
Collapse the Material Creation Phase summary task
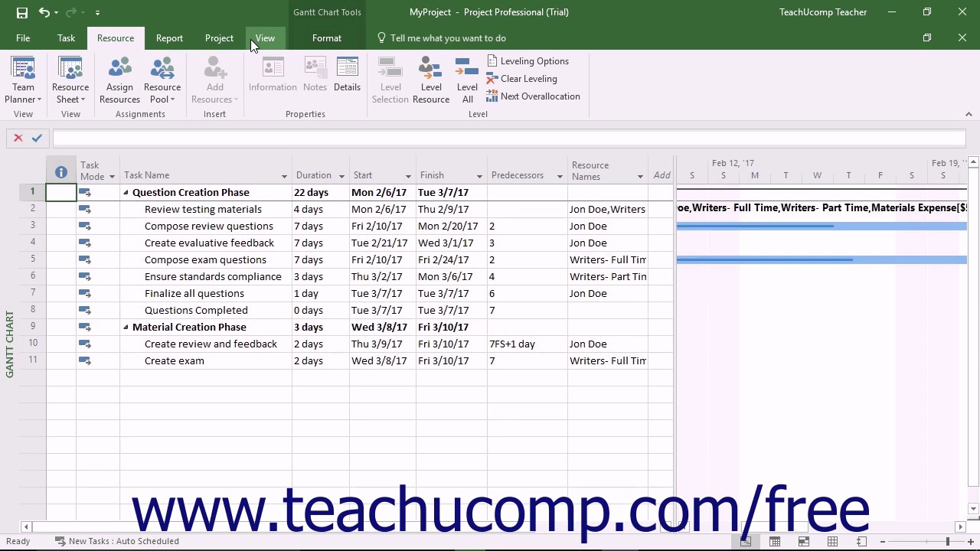point(126,328)
